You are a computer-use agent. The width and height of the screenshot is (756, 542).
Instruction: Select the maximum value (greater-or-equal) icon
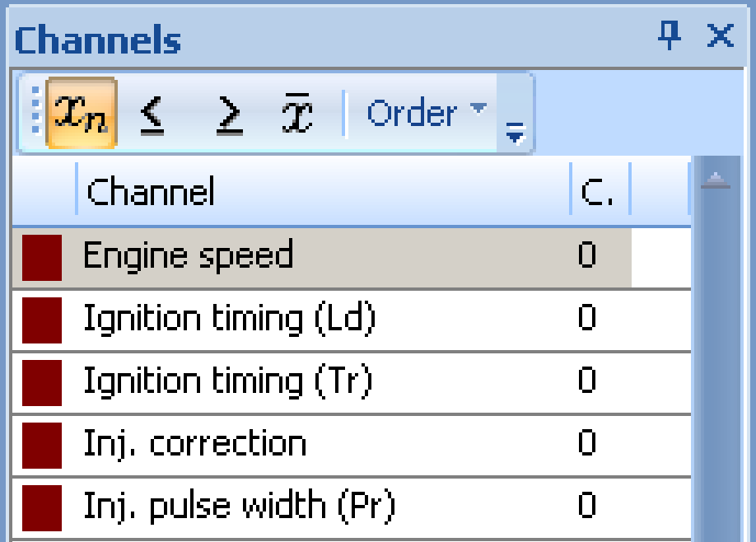tap(229, 114)
